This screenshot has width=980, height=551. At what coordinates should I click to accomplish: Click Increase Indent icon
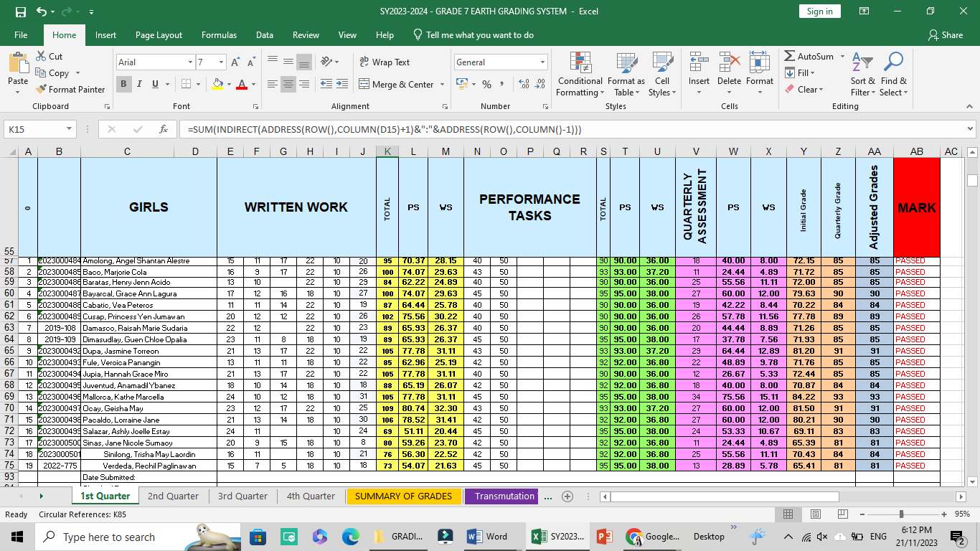point(341,85)
